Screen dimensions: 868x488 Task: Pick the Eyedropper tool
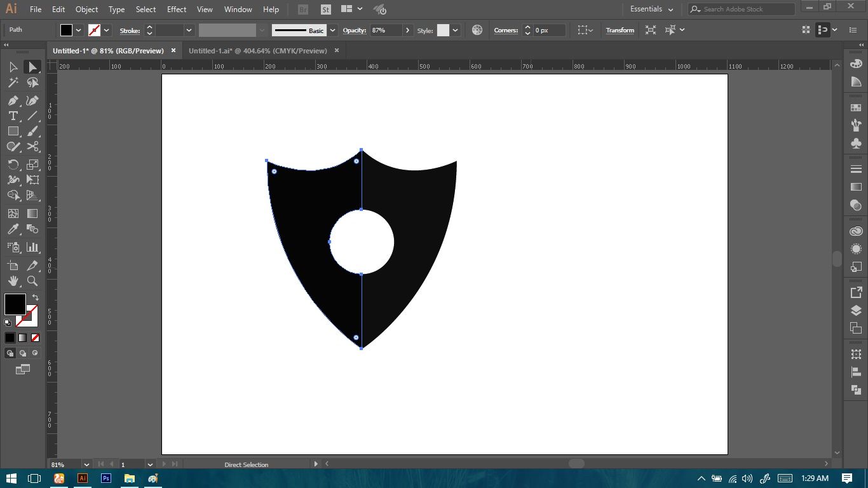pyautogui.click(x=13, y=229)
